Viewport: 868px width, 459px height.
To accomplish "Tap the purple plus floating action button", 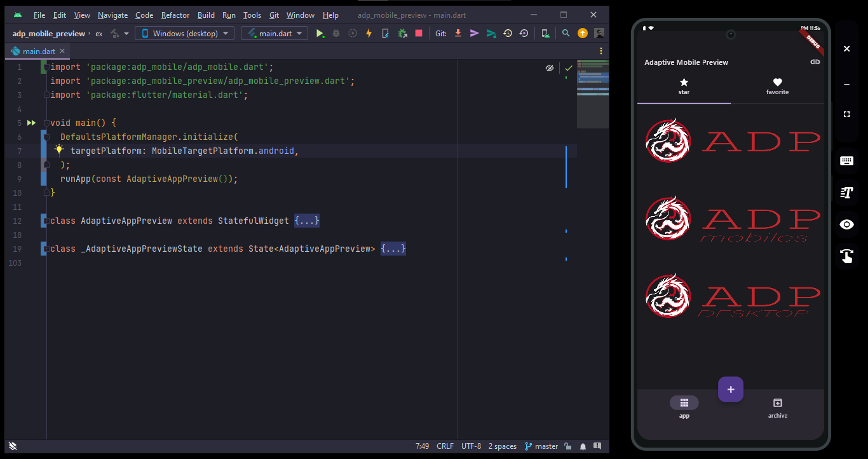I will click(x=731, y=389).
